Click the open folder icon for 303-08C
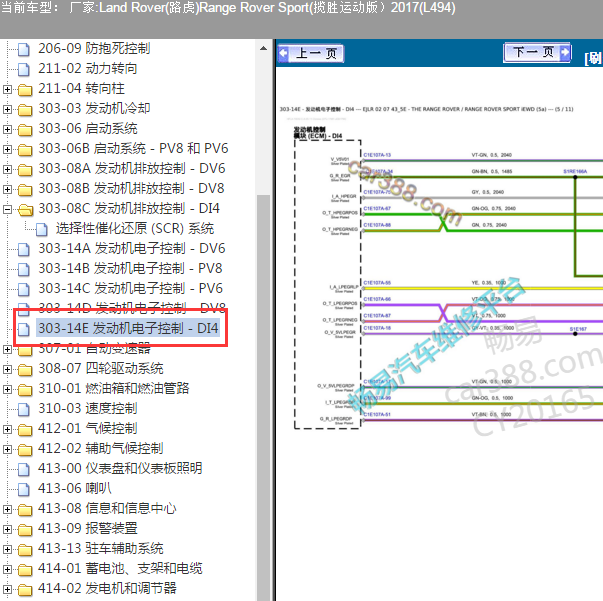Viewport: 603px width, 601px height. [25, 209]
